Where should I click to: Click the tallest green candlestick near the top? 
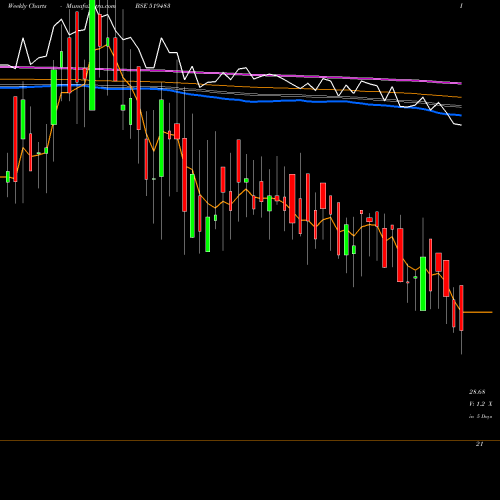pos(92,55)
